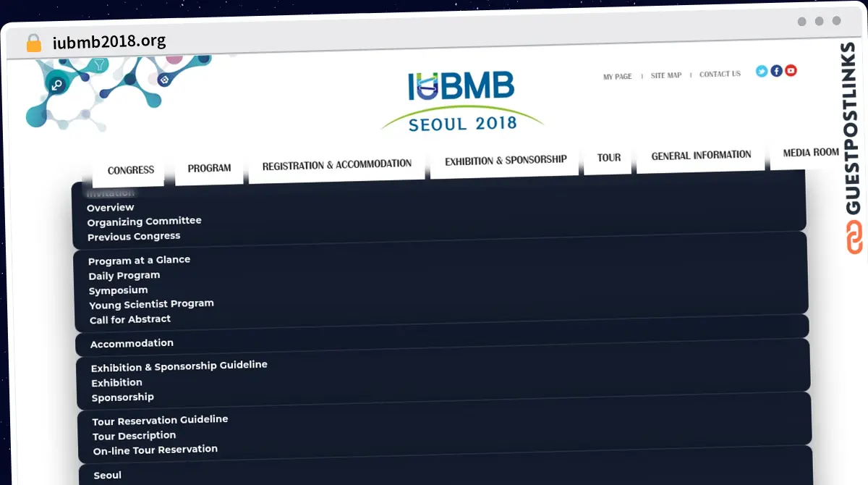This screenshot has height=485, width=868.
Task: Select Call for Abstract from the menu
Action: (x=129, y=319)
